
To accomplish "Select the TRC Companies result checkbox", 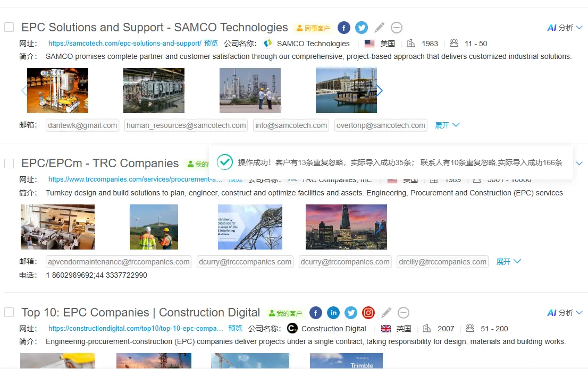I will point(9,164).
